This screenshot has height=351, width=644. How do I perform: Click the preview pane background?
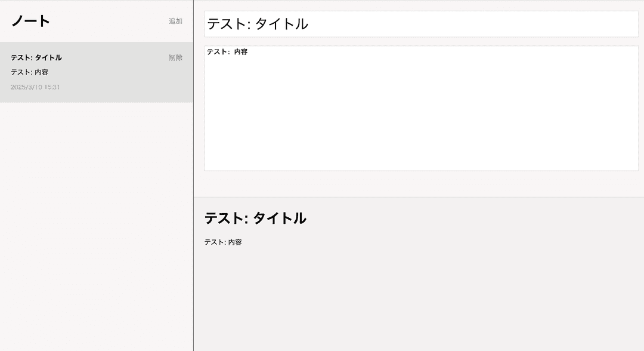pyautogui.click(x=417, y=298)
